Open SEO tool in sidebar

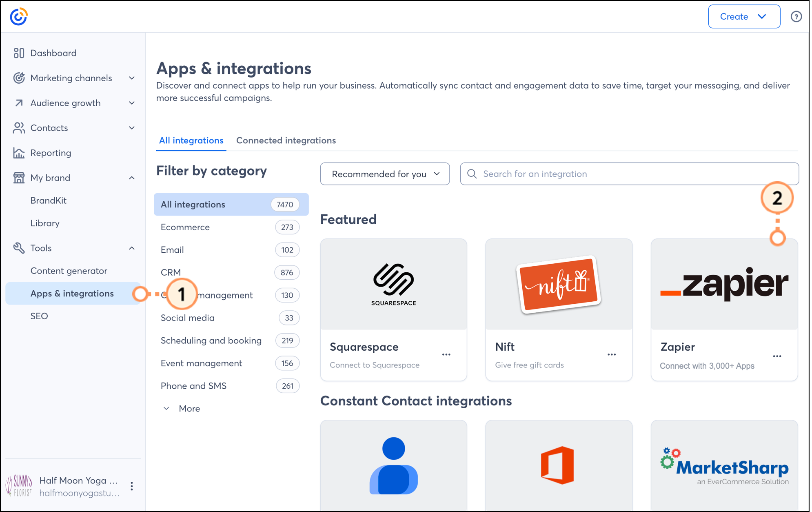coord(39,316)
